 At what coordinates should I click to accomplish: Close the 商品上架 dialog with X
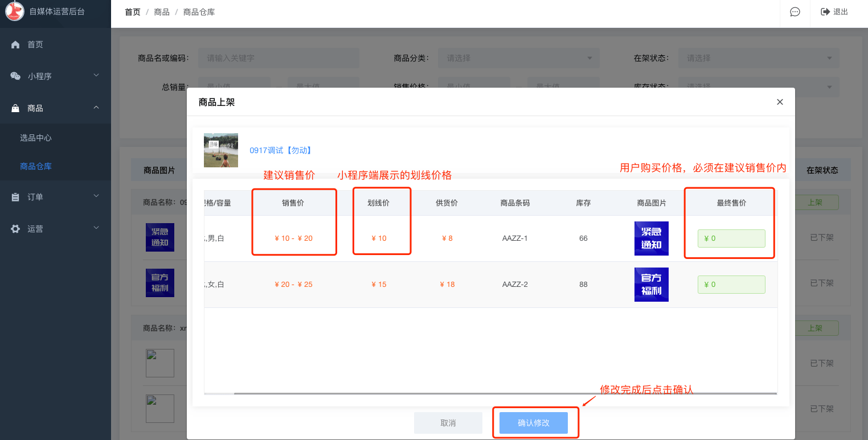click(780, 102)
